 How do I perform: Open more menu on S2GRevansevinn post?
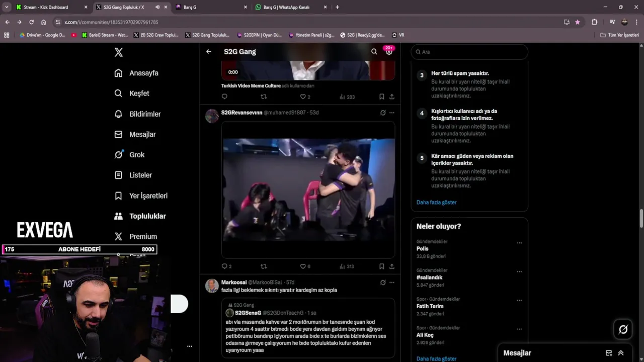click(x=392, y=113)
